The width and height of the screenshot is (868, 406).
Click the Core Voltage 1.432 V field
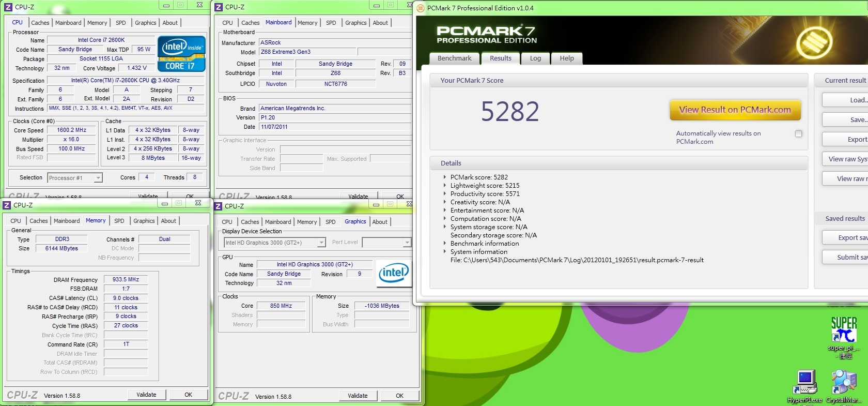tap(137, 68)
